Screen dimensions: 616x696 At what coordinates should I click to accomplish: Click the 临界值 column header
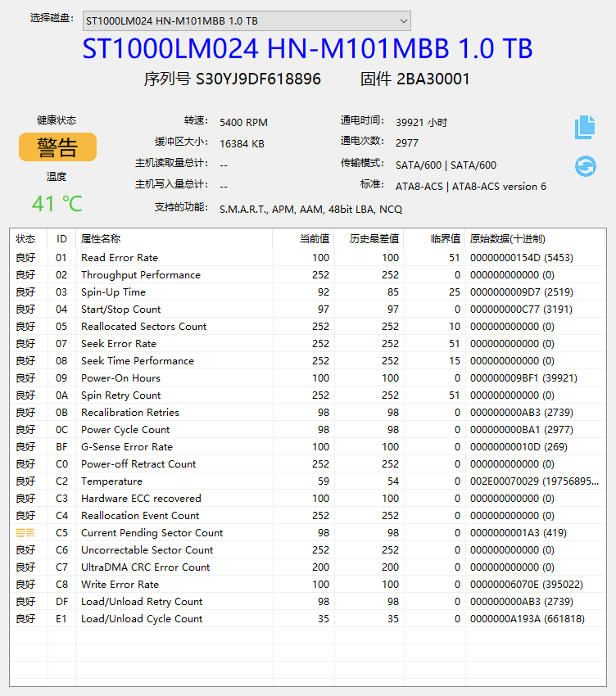pyautogui.click(x=445, y=239)
